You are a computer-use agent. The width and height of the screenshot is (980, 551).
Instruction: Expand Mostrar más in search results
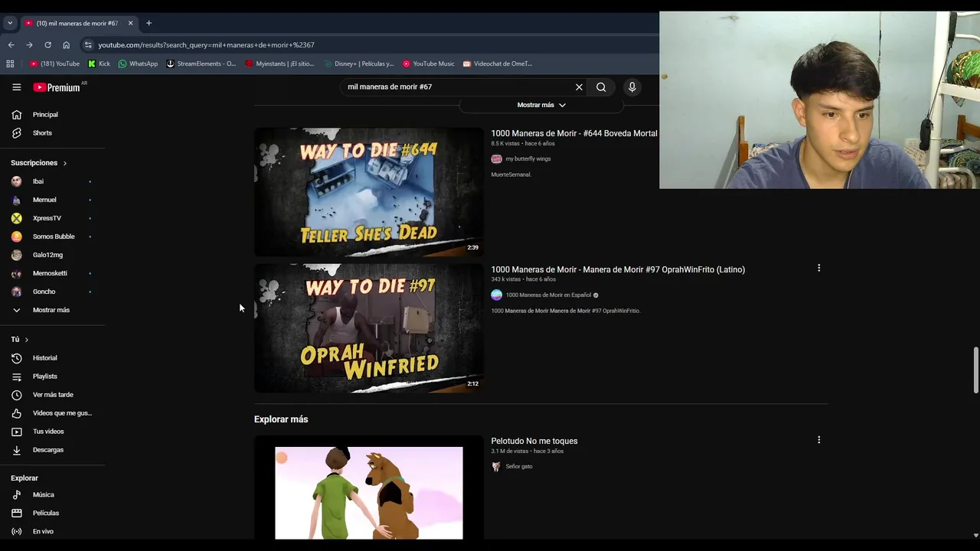[x=541, y=105]
